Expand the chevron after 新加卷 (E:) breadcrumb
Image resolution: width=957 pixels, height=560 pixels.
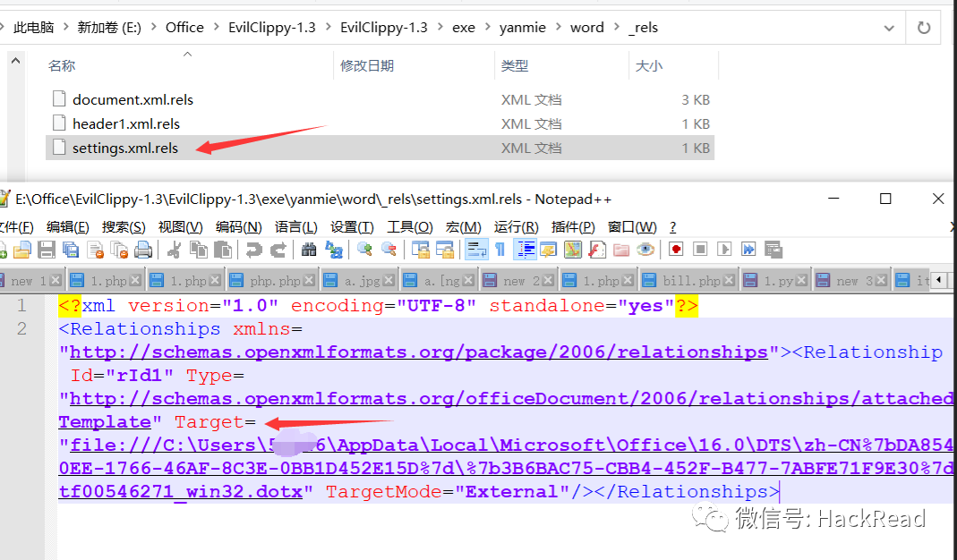pos(153,28)
